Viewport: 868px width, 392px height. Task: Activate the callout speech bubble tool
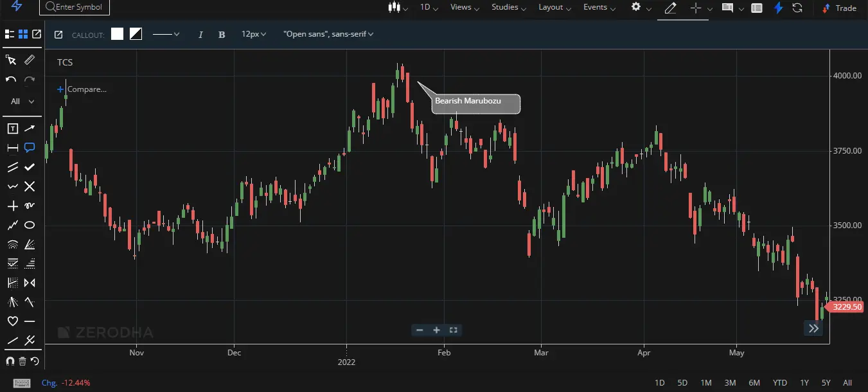(30, 148)
